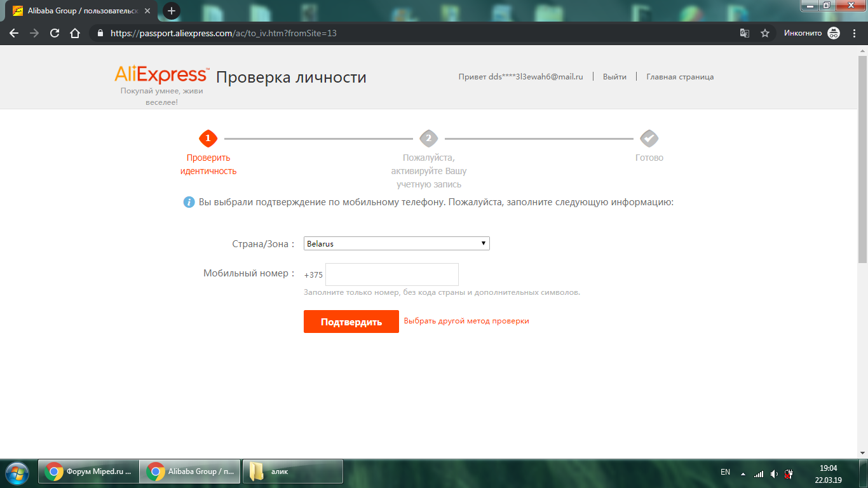Screen dimensions: 868x488
Task: Click the orange Подтвердить button
Action: point(351,322)
